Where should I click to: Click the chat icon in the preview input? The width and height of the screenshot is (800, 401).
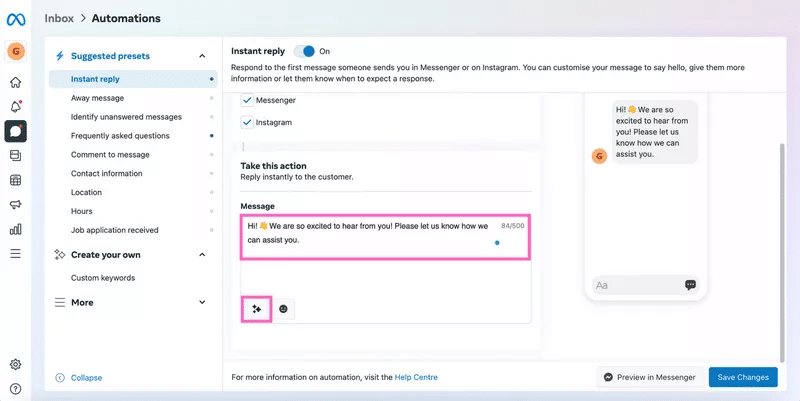pyautogui.click(x=690, y=285)
